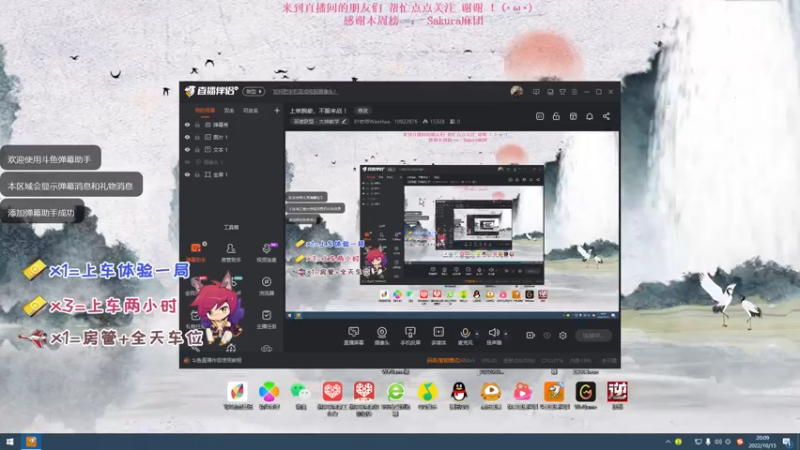Lock the 全屏 1 source layer
This screenshot has width=800, height=450.
coord(197,174)
